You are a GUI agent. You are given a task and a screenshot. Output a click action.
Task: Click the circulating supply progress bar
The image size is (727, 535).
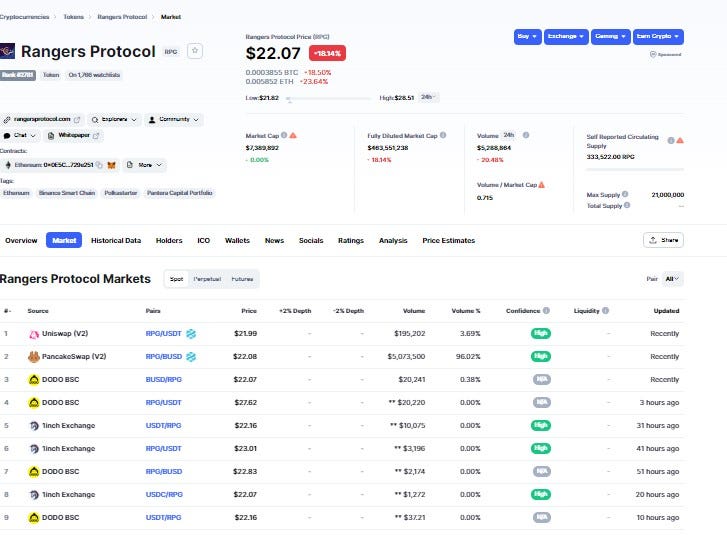coord(635,170)
